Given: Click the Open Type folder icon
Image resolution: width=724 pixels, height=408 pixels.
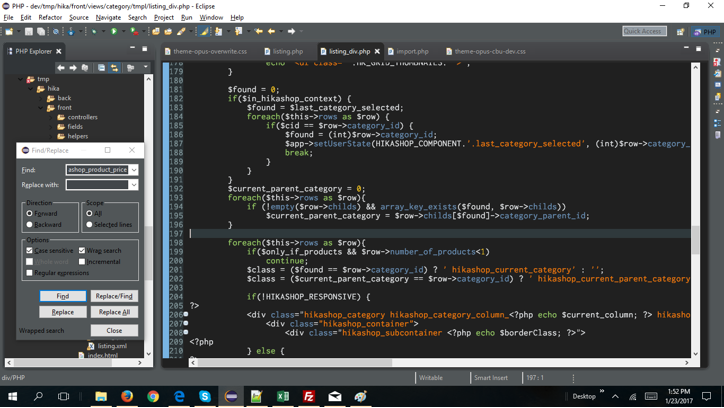Looking at the screenshot, I should click(x=156, y=31).
